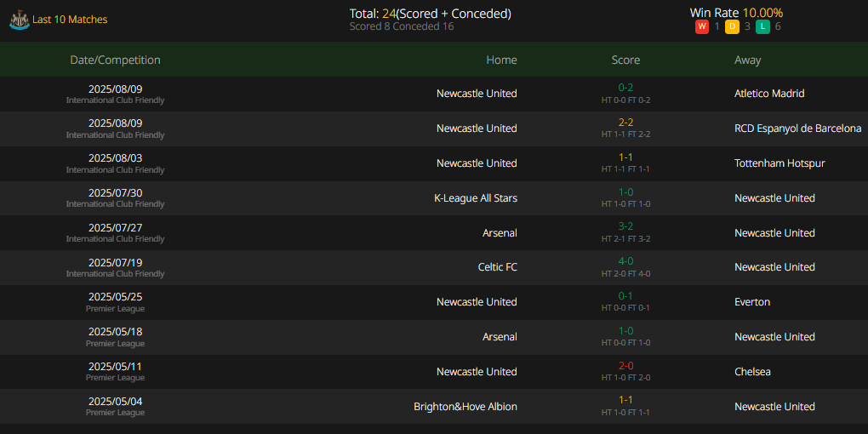This screenshot has width=868, height=434.
Task: Open Everton team link
Action: pyautogui.click(x=752, y=302)
